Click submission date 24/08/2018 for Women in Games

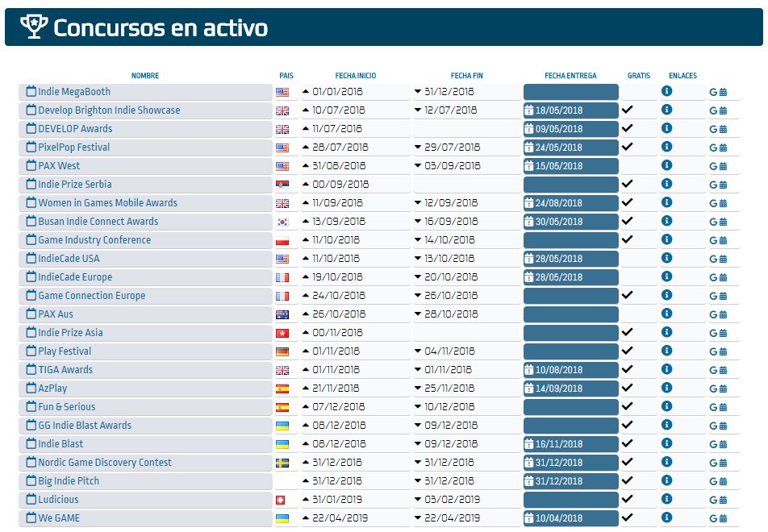click(x=559, y=202)
